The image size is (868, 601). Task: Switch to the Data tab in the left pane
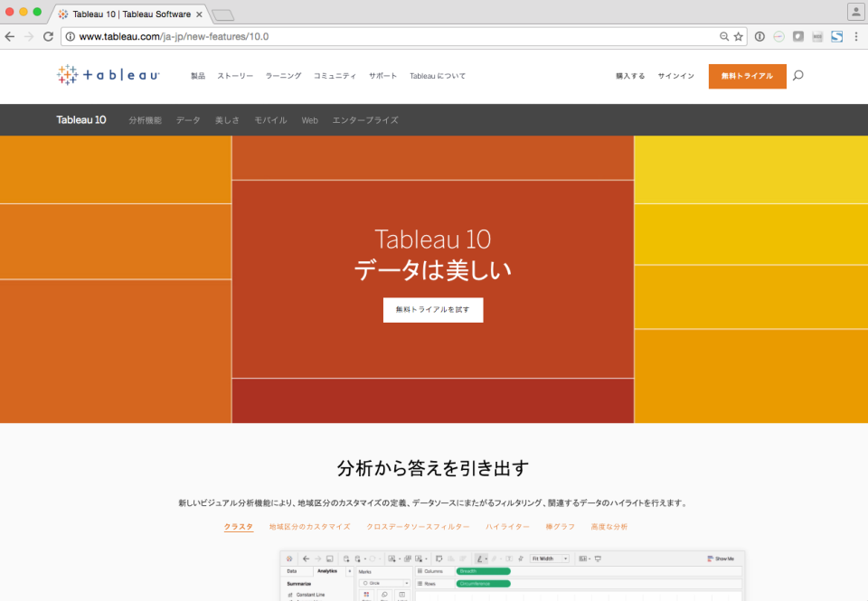(x=291, y=570)
